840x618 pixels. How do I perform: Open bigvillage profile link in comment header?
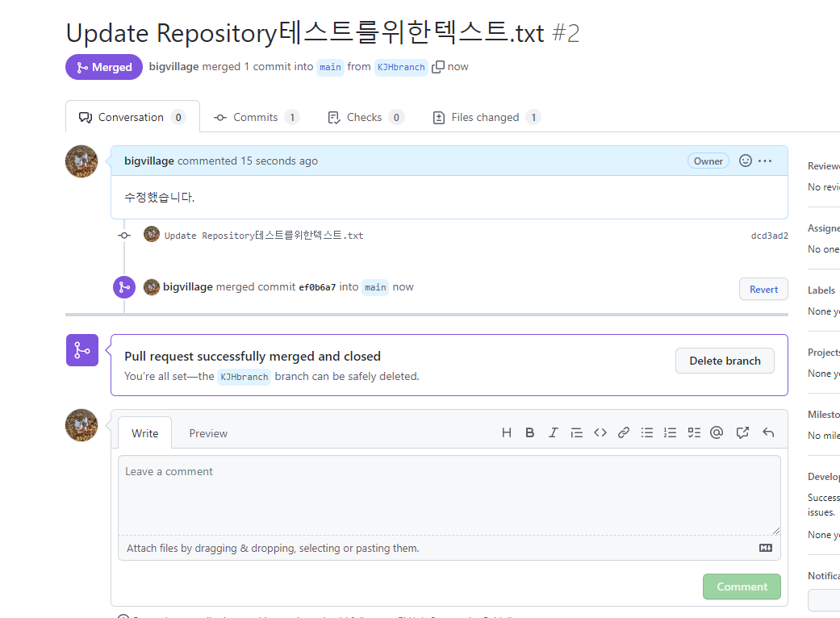(149, 161)
